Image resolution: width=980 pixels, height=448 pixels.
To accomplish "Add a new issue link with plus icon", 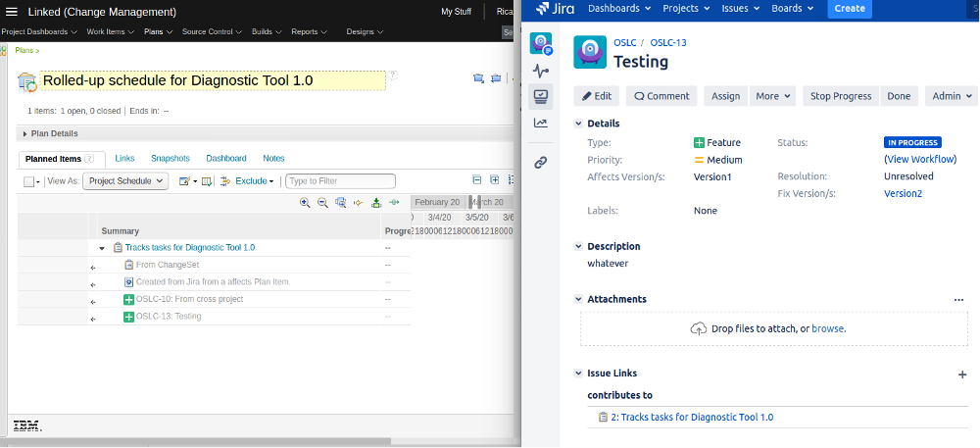I will (x=962, y=374).
